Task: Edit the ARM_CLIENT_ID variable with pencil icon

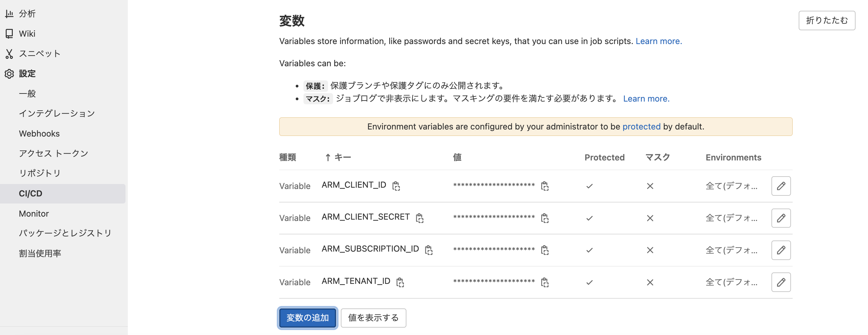Action: click(781, 186)
